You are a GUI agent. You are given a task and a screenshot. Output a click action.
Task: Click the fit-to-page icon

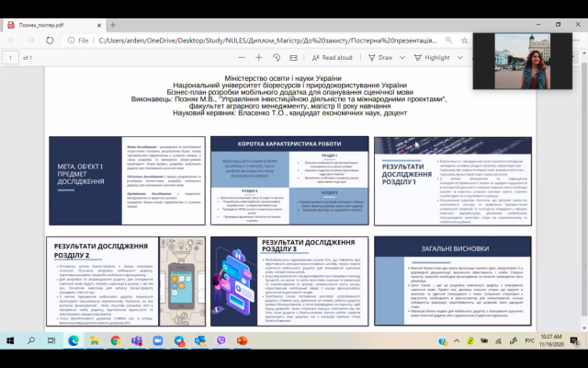pos(293,57)
